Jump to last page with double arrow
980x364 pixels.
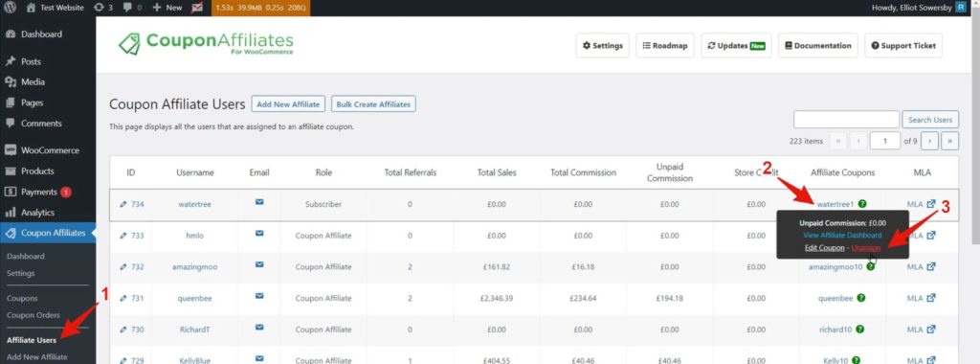pos(949,141)
